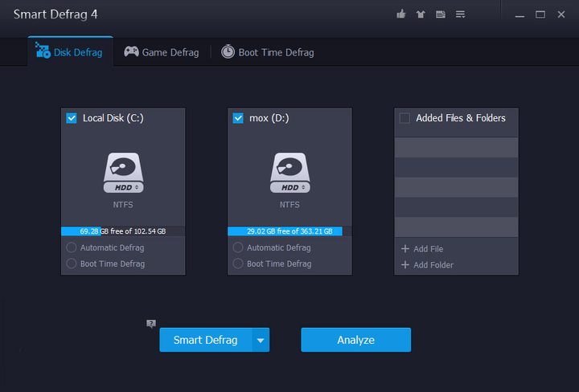This screenshot has height=392, width=579.
Task: Uncheck the Local Disk (C:) checkbox
Action: click(72, 118)
